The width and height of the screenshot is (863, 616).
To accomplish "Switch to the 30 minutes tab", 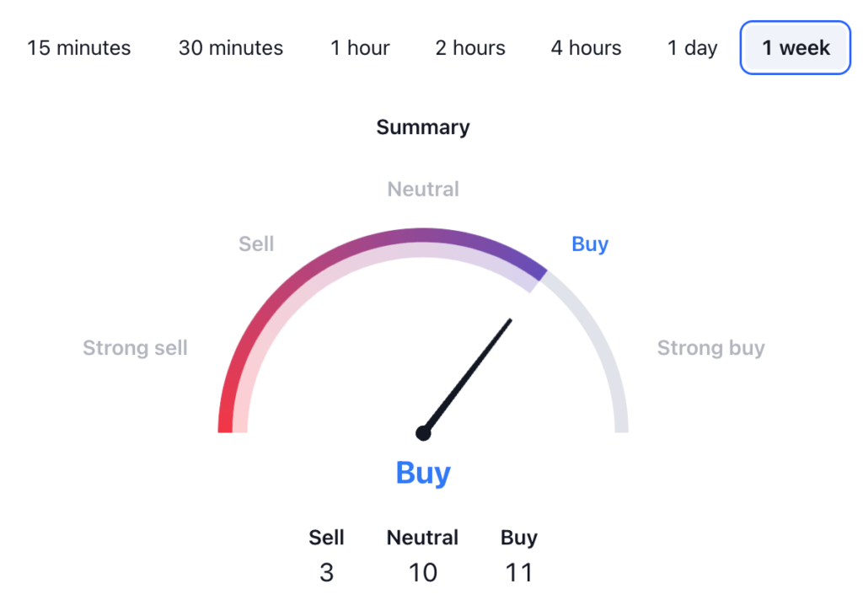I will point(231,48).
